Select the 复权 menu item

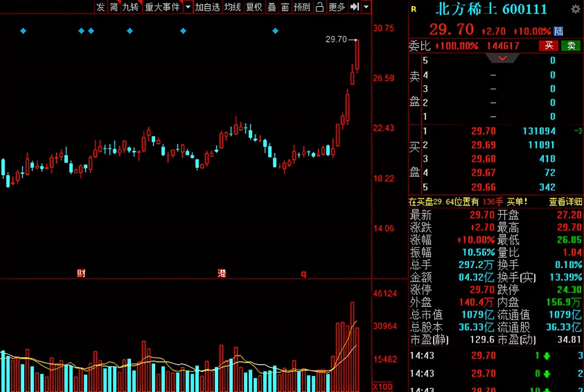[x=254, y=7]
